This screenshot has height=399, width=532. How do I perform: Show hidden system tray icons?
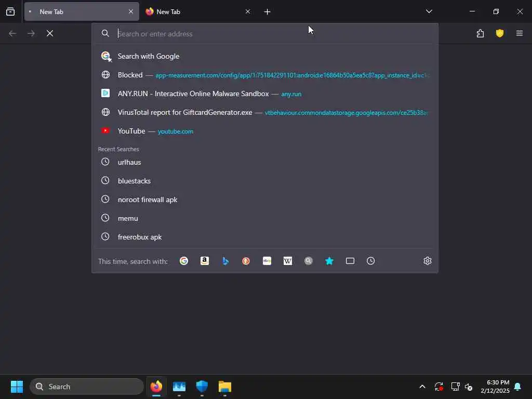(x=422, y=387)
